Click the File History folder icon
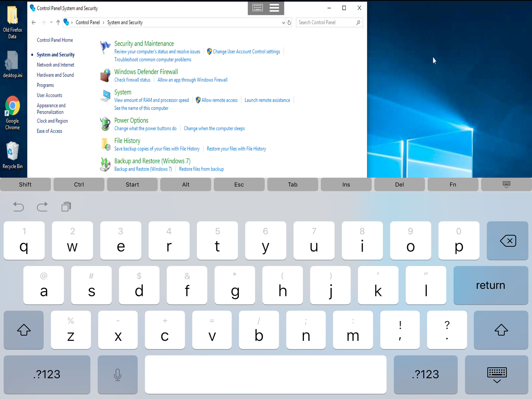Viewport: 532px width, 399px height. point(105,144)
